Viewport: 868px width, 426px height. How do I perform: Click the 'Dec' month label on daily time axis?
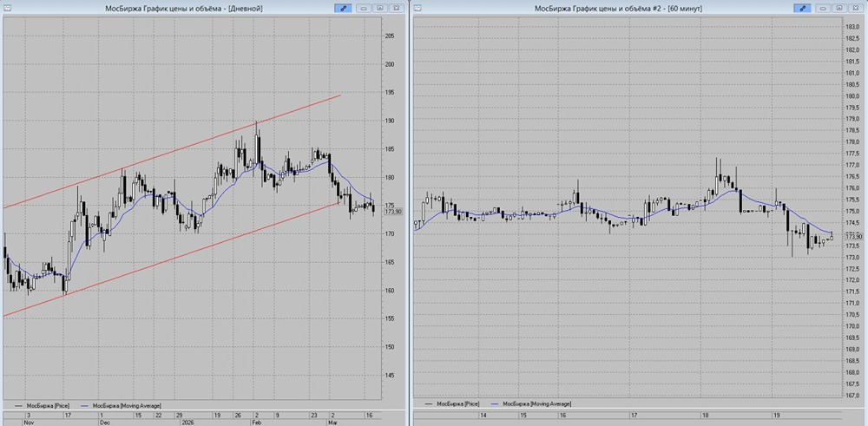tap(105, 423)
